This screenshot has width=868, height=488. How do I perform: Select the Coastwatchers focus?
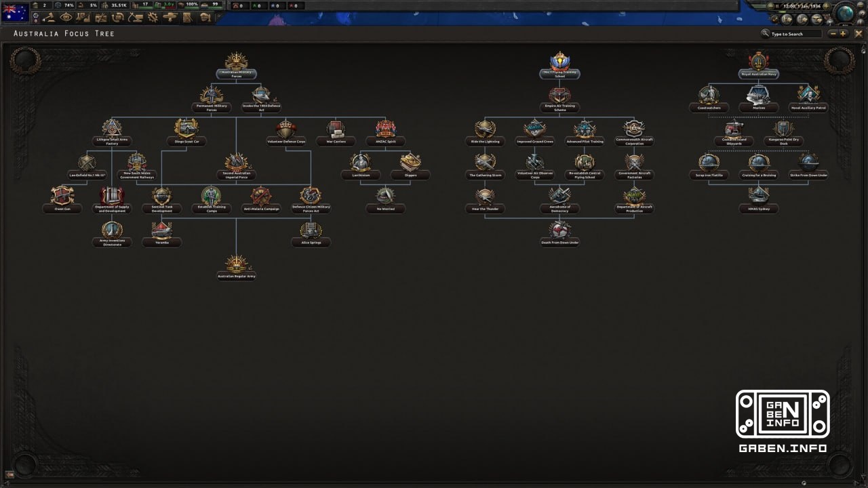click(709, 99)
